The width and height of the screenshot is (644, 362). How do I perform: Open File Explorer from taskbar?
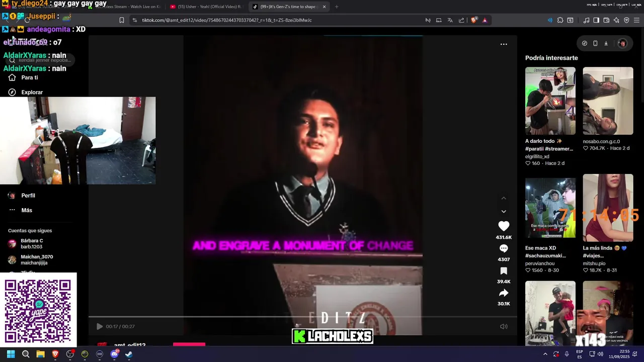(40, 354)
